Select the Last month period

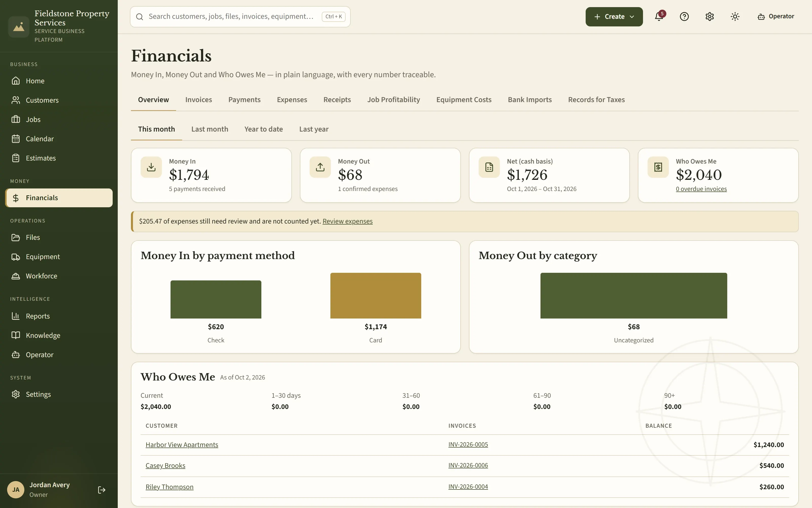coord(209,129)
